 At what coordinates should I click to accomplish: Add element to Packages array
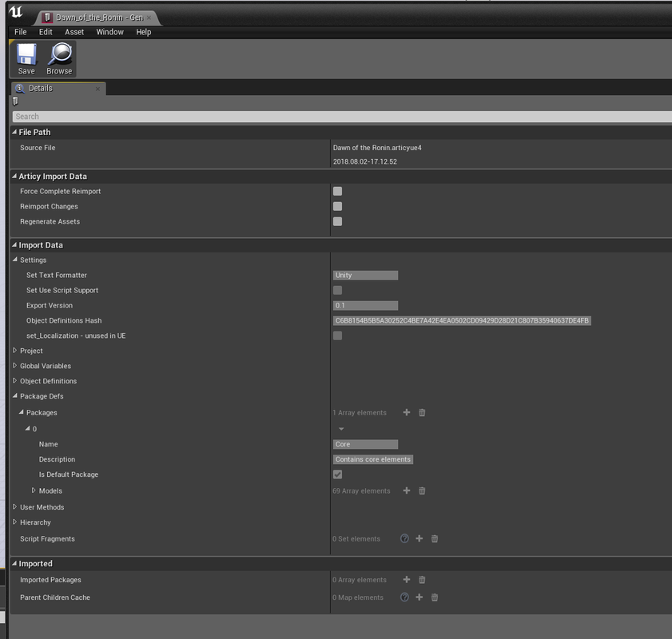[x=406, y=412]
